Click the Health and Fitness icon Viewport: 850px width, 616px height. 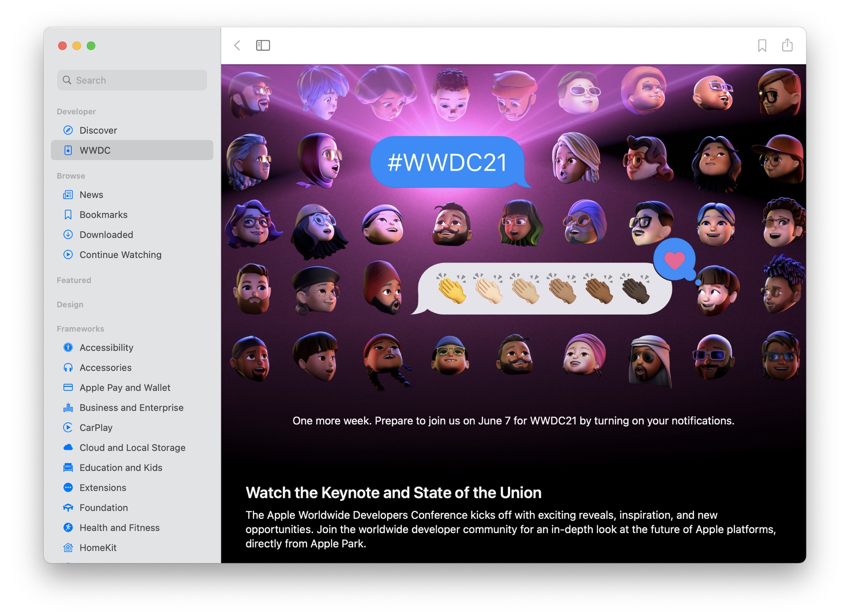(x=68, y=527)
